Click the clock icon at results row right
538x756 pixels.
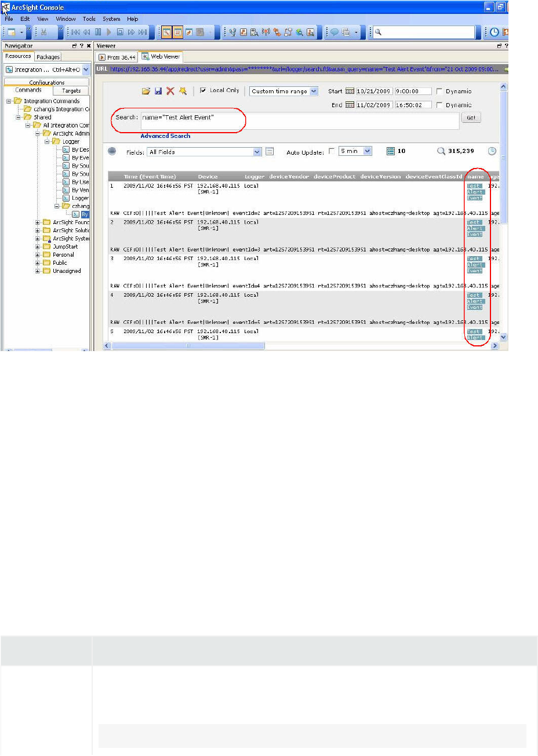[492, 151]
